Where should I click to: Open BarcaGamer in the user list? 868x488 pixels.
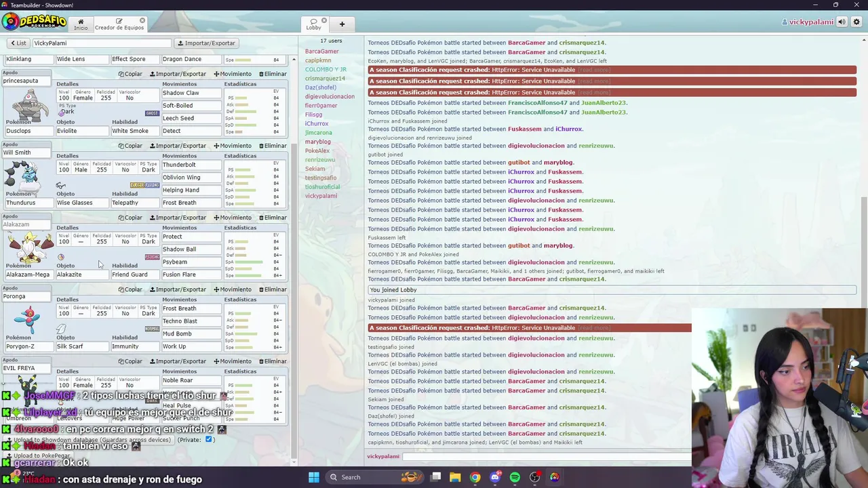point(321,52)
